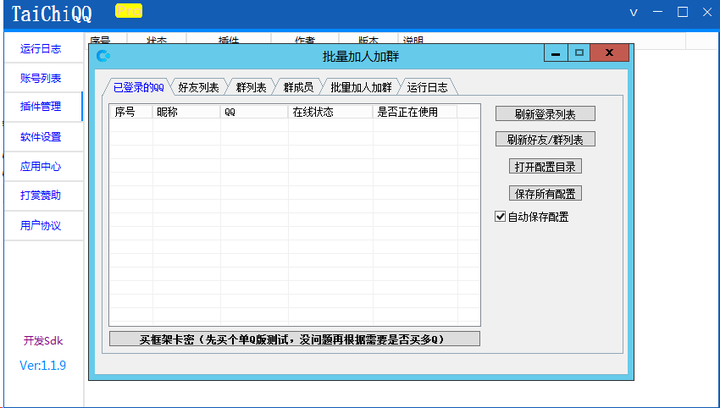Screen dimensions: 720x408
Task: Click the 批量加人加群 dialog title bar
Action: point(361,56)
